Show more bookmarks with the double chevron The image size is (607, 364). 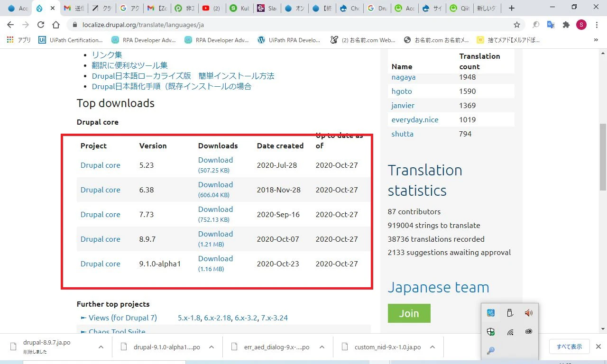[x=596, y=40]
